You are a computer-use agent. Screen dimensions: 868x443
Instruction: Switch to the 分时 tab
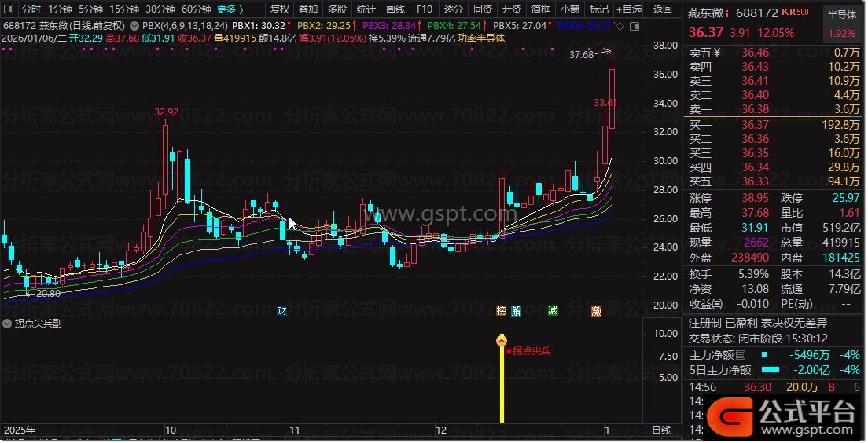tap(31, 9)
